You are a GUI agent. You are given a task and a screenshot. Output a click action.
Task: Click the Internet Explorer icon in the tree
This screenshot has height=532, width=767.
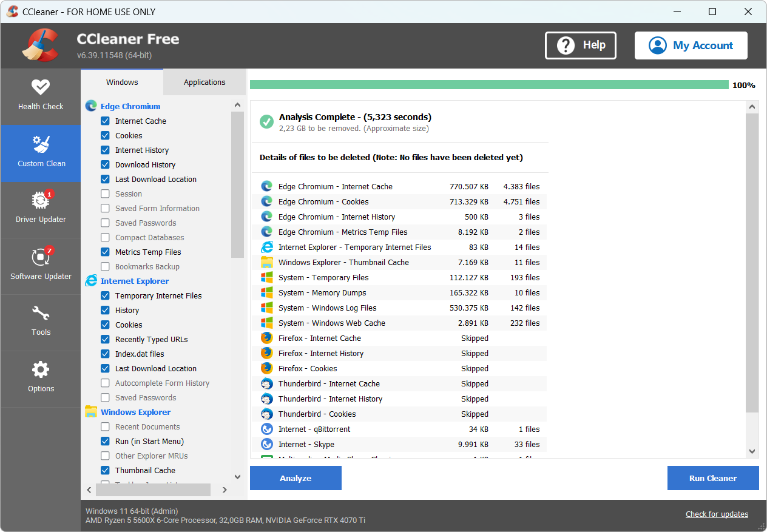[91, 281]
